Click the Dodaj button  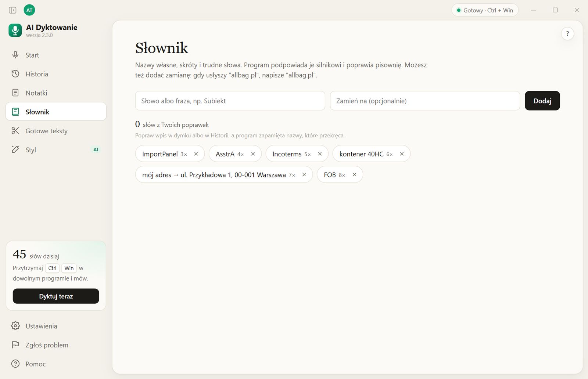(x=542, y=101)
